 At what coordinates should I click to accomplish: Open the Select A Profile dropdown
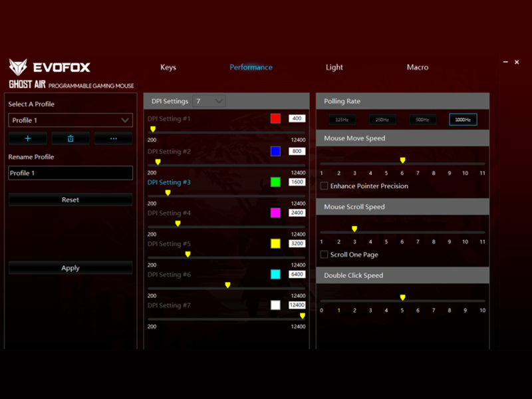[x=70, y=120]
